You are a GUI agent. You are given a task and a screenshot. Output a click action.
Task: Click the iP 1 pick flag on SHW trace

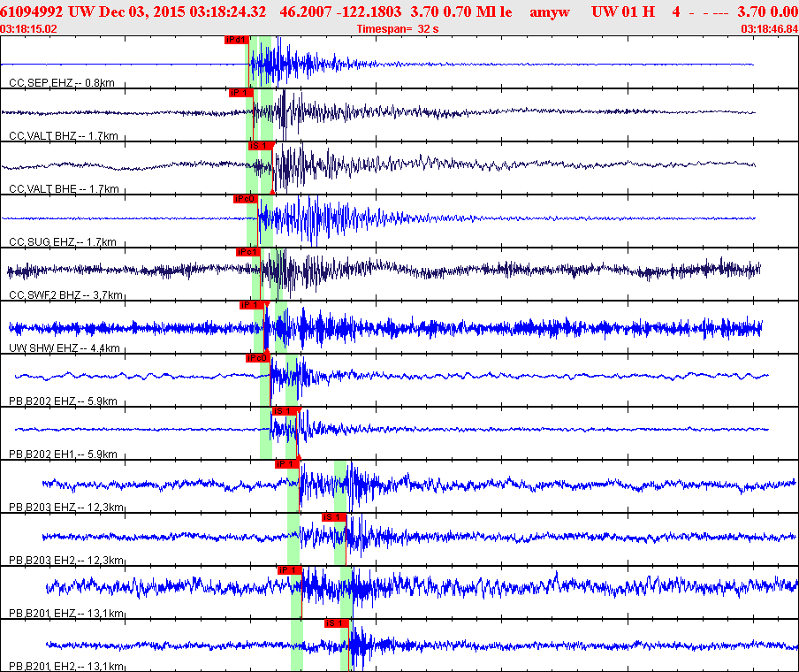click(253, 305)
